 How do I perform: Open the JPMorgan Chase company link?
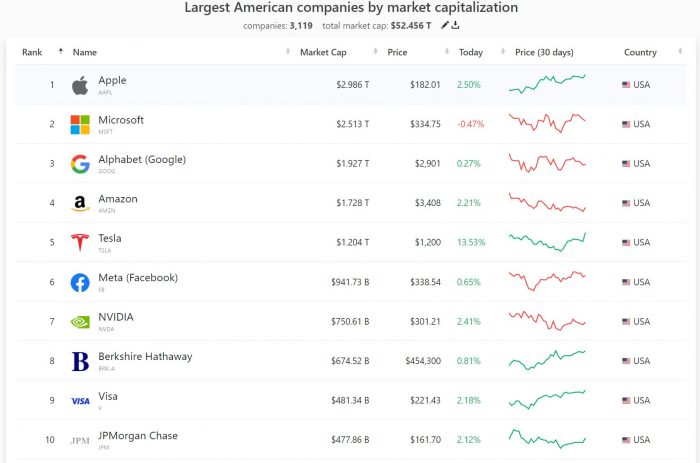pos(138,435)
